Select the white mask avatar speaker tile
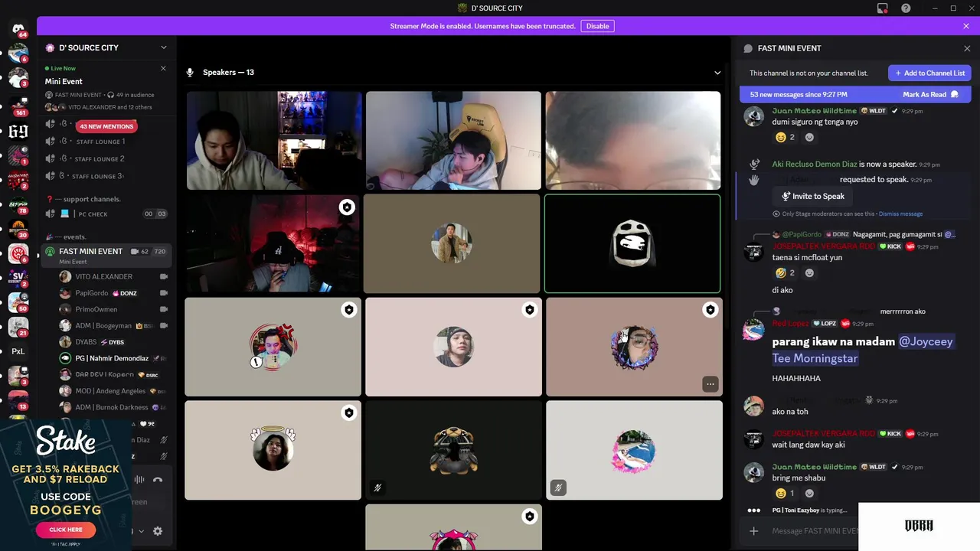Viewport: 980px width, 551px height. click(632, 244)
